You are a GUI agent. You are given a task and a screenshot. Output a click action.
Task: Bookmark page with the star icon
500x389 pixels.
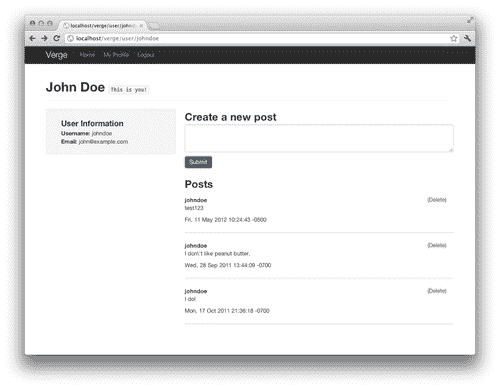click(x=454, y=38)
